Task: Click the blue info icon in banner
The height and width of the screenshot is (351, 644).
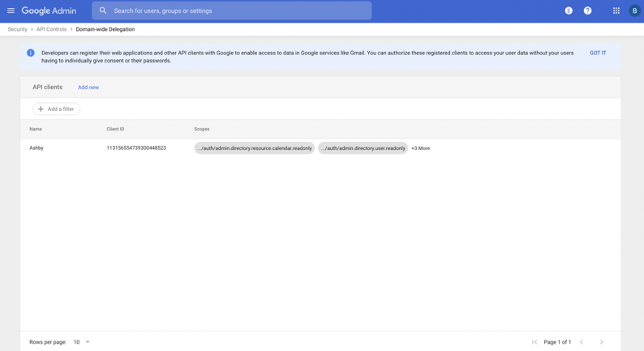Action: (31, 53)
